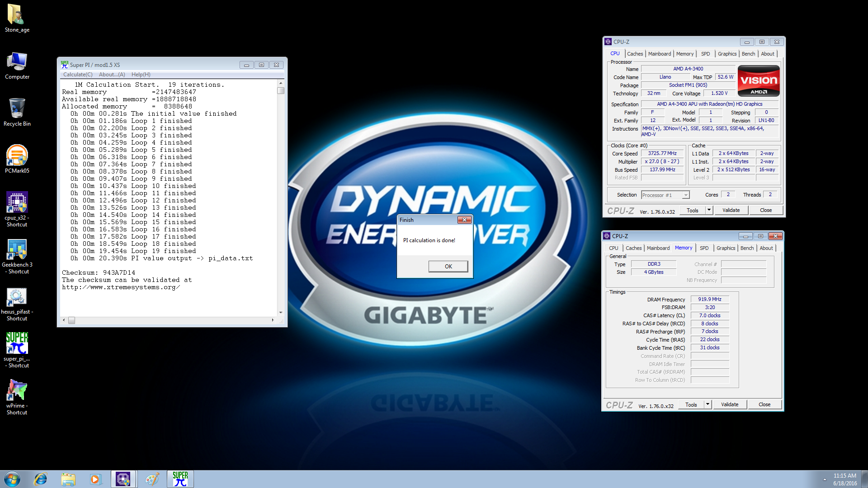Image resolution: width=868 pixels, height=488 pixels.
Task: Click Tools button in bottom CPU-Z
Action: [x=691, y=404]
